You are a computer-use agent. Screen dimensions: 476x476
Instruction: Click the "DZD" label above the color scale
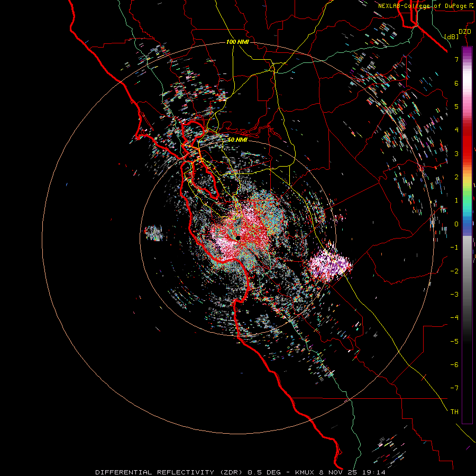tap(465, 32)
